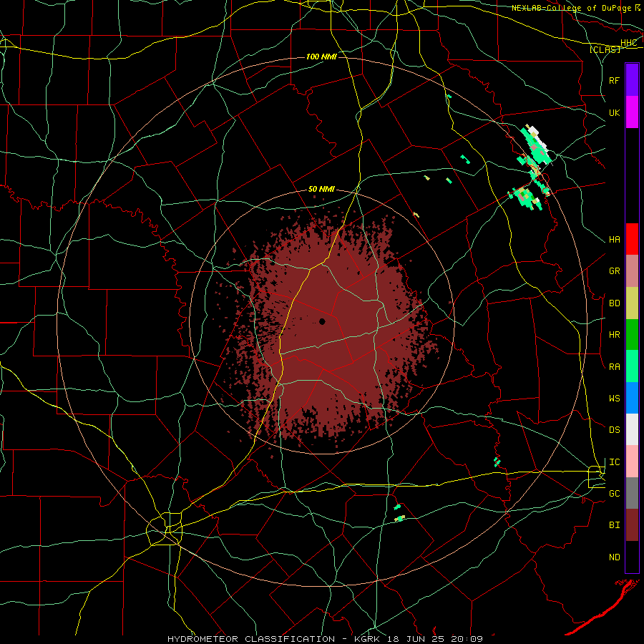This screenshot has height=644, width=644.
Task: Click the BI legend label
Action: (x=614, y=525)
